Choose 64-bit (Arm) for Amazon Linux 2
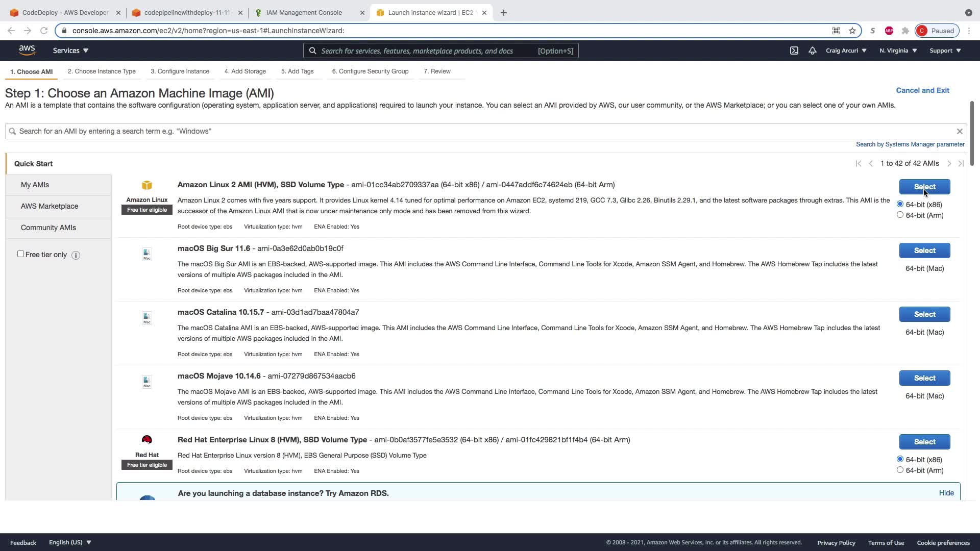Screen dimensions: 980x551 pyautogui.click(x=900, y=215)
